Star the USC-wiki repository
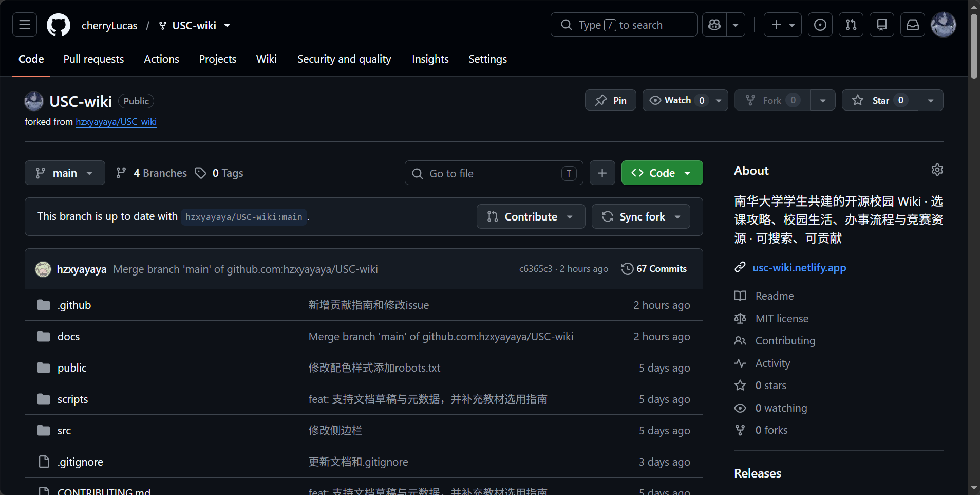Screen dimensions: 980x495 880,100
